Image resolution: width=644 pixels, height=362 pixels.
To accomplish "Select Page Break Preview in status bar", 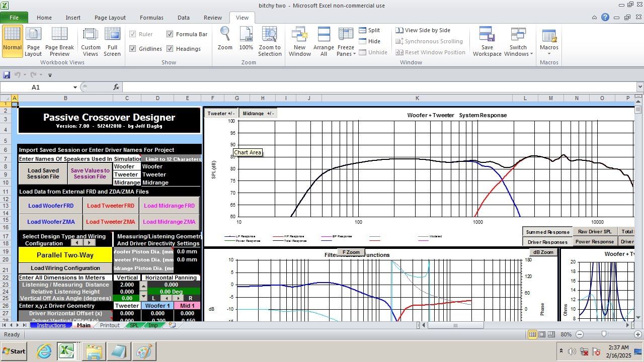I will tap(551, 334).
